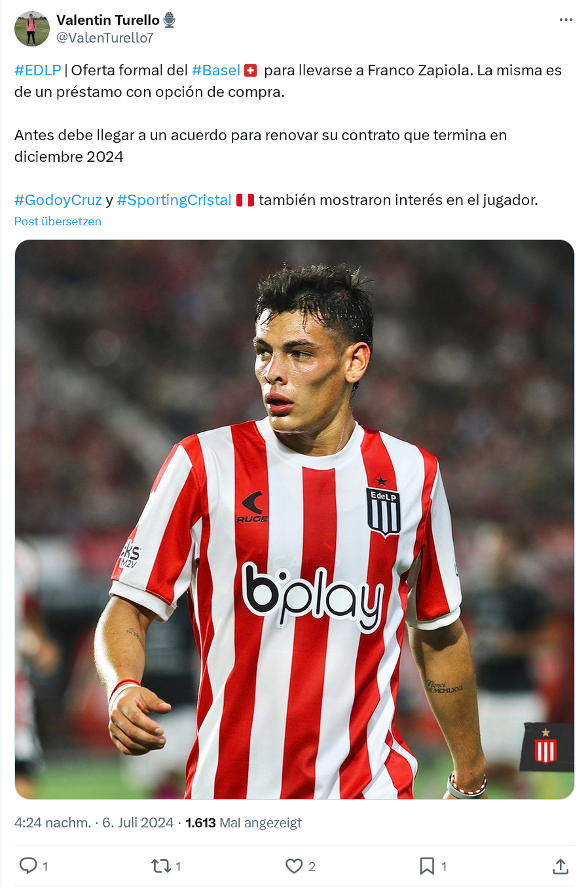Click the Swiss flag emoji after Basel
The height and width of the screenshot is (887, 588).
click(x=251, y=71)
